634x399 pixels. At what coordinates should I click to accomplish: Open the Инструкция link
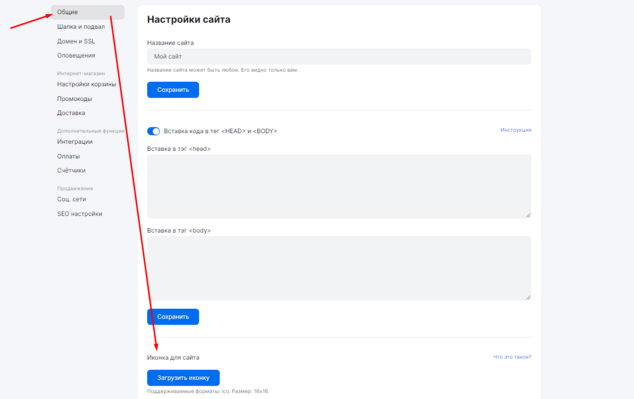[x=516, y=130]
